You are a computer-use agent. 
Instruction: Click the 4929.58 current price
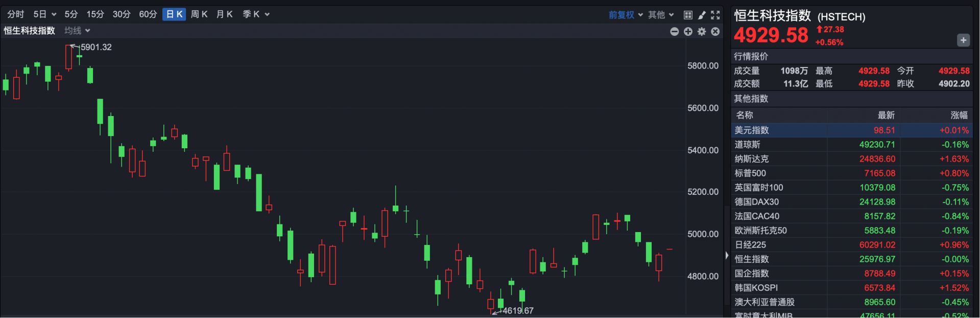click(x=771, y=35)
